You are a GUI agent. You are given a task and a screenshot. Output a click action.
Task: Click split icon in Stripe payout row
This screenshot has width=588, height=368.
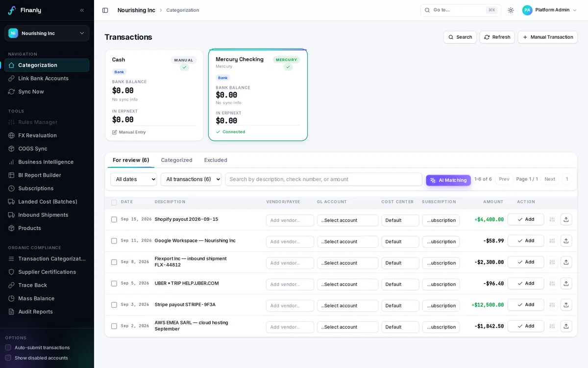552,305
